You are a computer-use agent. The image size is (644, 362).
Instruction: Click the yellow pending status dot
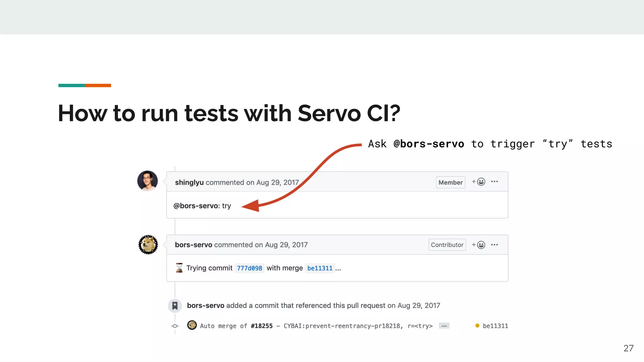[x=477, y=326]
